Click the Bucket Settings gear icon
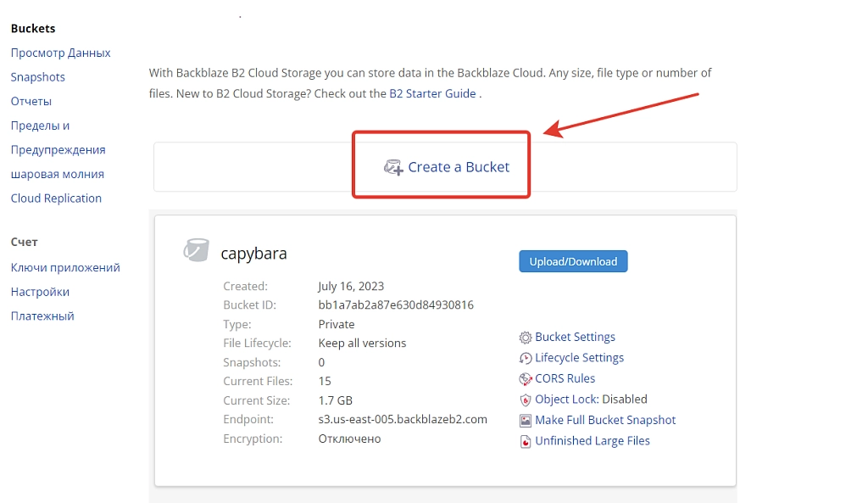This screenshot has width=868, height=503. tap(526, 338)
